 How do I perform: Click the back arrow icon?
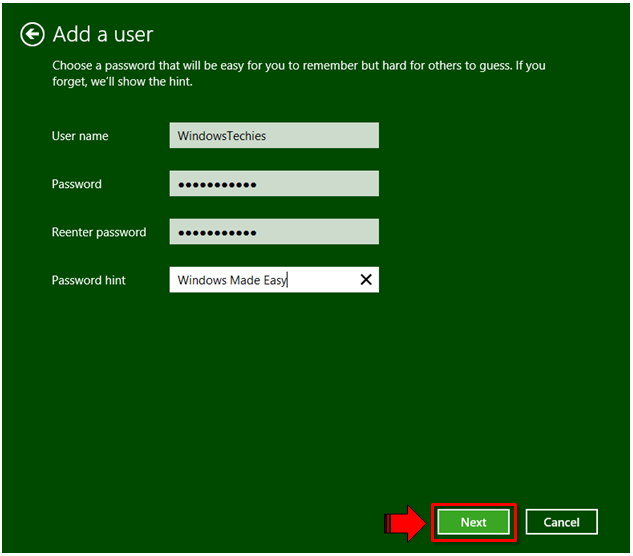click(33, 35)
